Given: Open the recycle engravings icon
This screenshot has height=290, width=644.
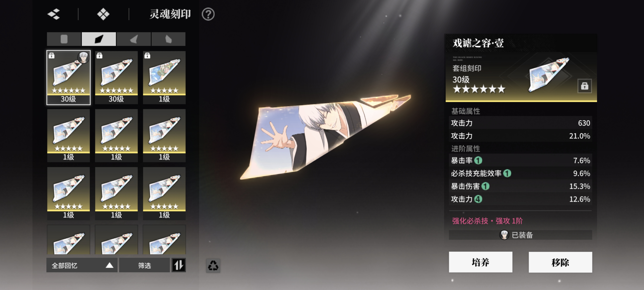Looking at the screenshot, I should click(x=213, y=265).
